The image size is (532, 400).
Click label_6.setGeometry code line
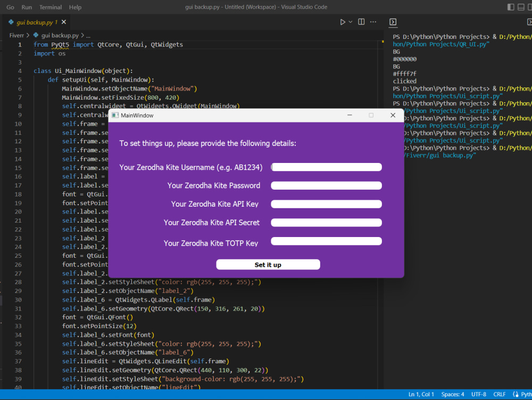[163, 309]
